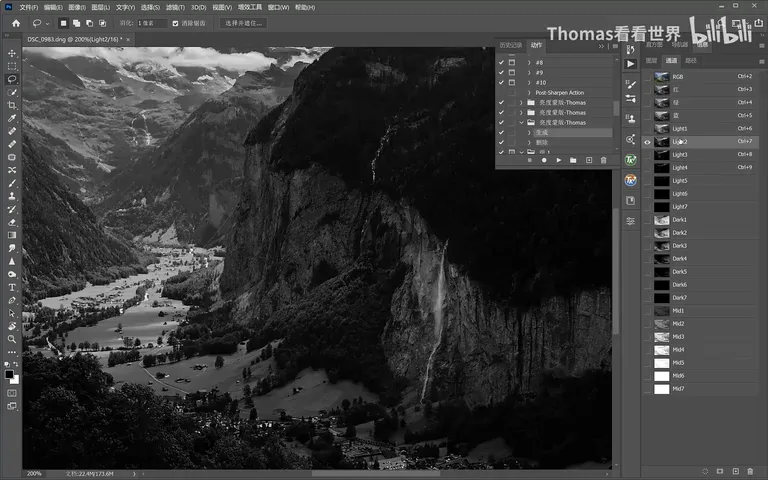Select the Brush tool
This screenshot has height=480, width=768.
click(12, 183)
